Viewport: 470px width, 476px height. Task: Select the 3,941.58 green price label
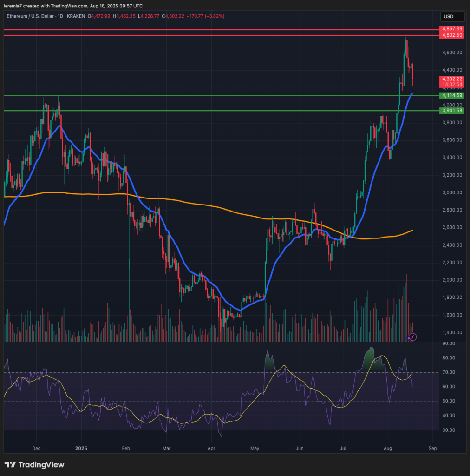pos(452,111)
